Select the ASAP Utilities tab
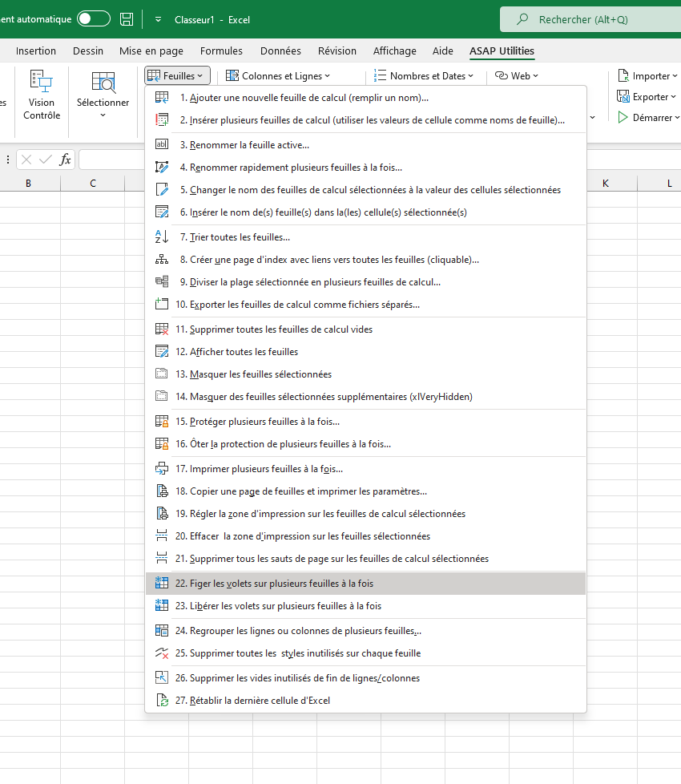The width and height of the screenshot is (681, 784). click(502, 51)
